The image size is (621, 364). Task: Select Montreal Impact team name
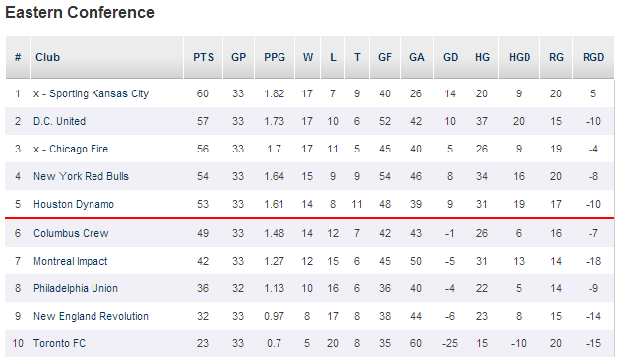71,261
